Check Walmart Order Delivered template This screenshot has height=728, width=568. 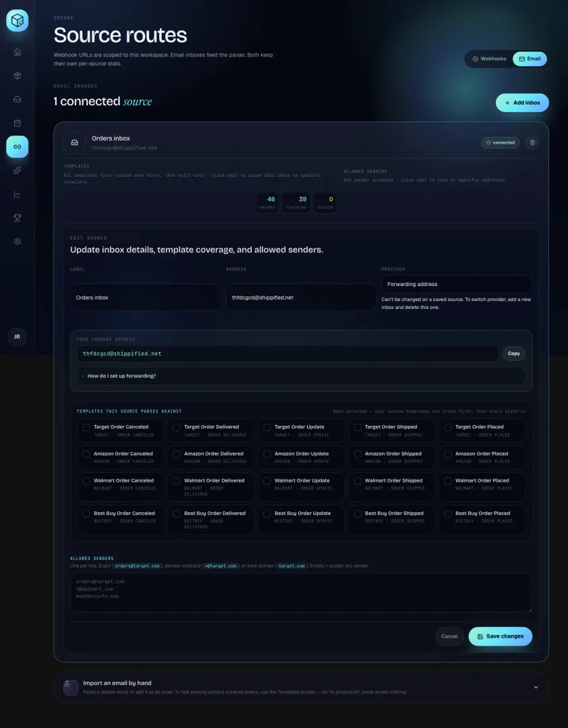pos(177,481)
